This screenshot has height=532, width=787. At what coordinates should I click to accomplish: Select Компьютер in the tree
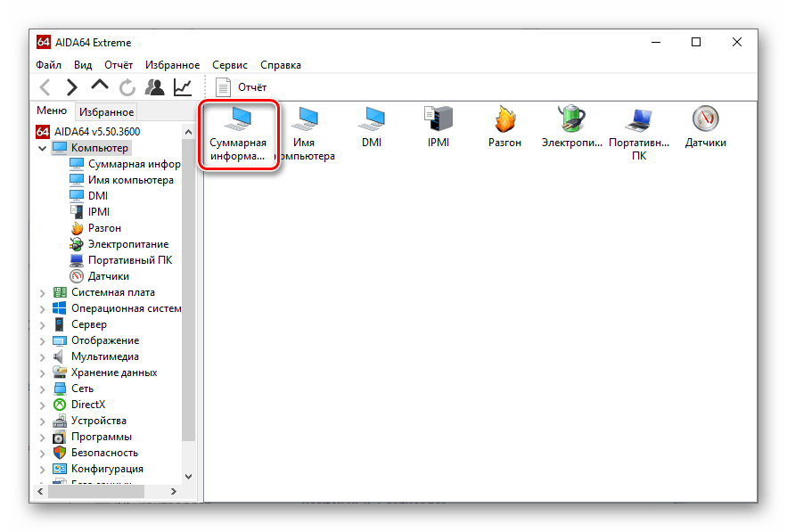(x=100, y=148)
